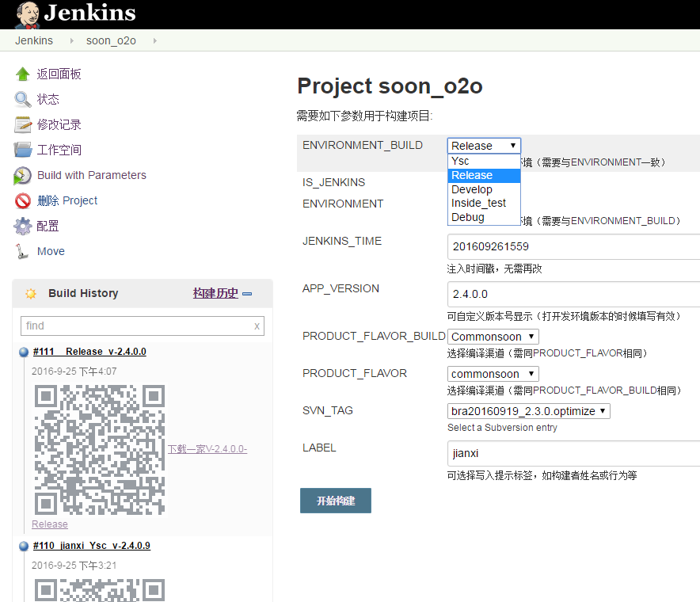Screen dimensions: 700x602
Task: Choose Inside_test from the dropdown list
Action: tap(484, 204)
